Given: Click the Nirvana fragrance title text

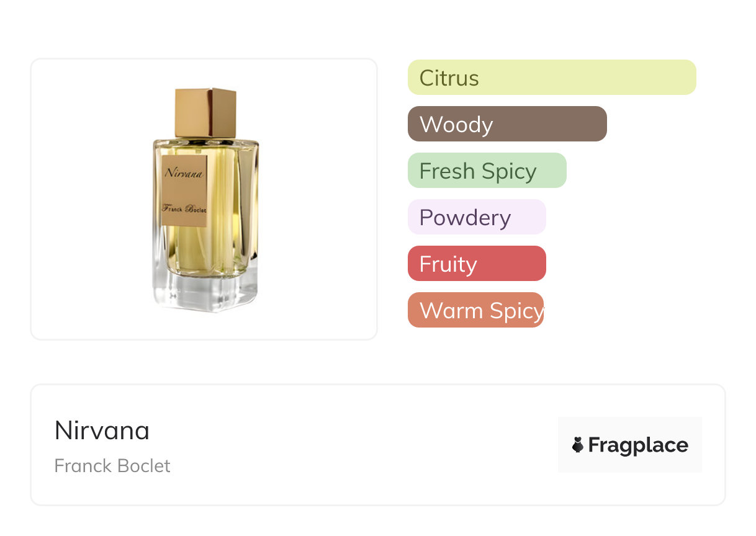Looking at the screenshot, I should (102, 431).
